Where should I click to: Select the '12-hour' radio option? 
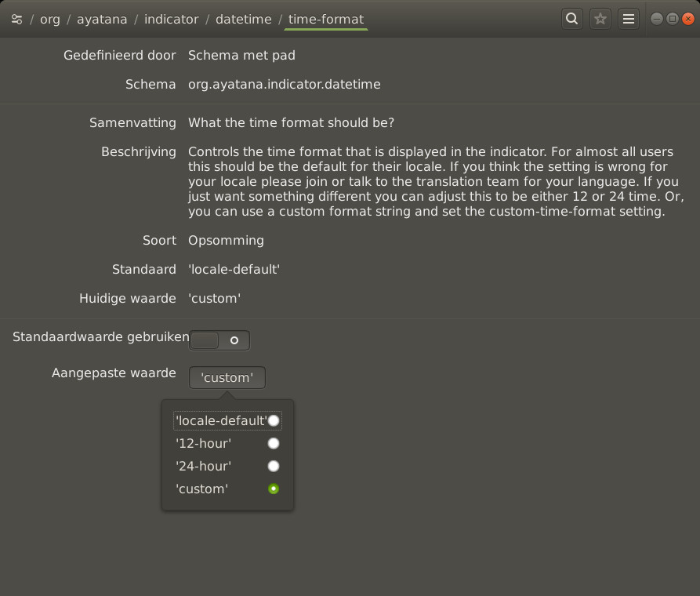point(273,443)
